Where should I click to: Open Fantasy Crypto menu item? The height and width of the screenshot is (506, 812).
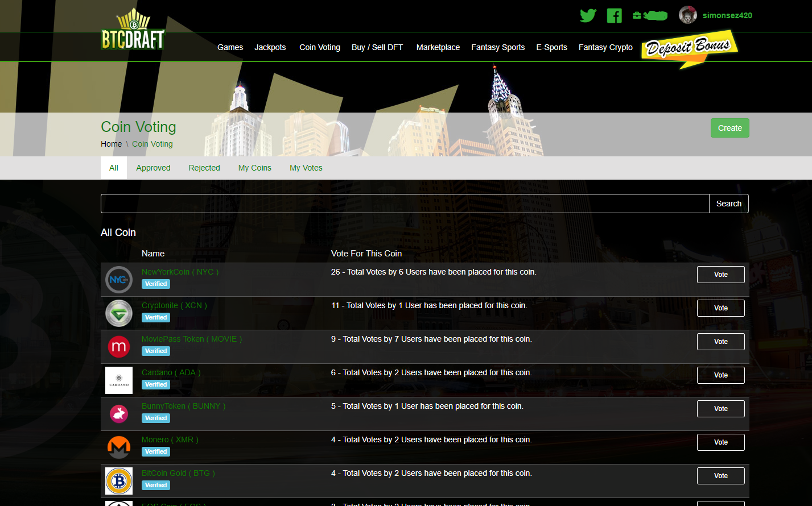(x=605, y=47)
